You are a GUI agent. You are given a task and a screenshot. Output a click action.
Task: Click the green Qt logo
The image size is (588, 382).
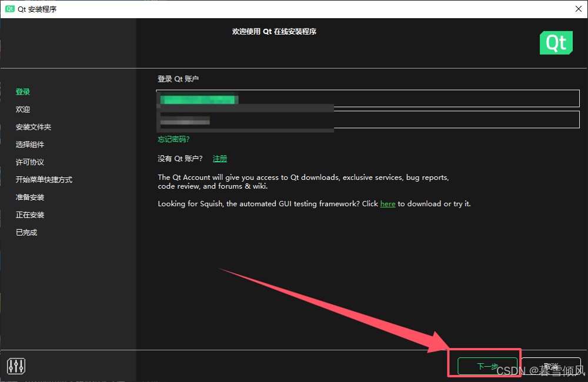coord(556,43)
